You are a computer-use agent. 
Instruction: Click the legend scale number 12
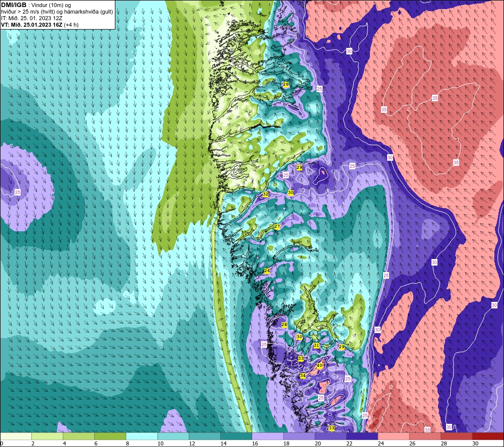point(192,443)
